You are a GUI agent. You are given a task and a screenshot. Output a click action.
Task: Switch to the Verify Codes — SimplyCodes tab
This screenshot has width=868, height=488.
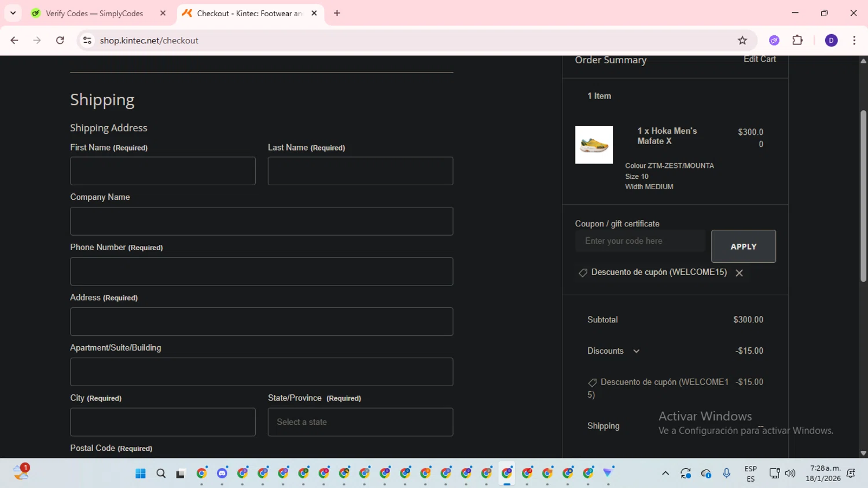(94, 13)
